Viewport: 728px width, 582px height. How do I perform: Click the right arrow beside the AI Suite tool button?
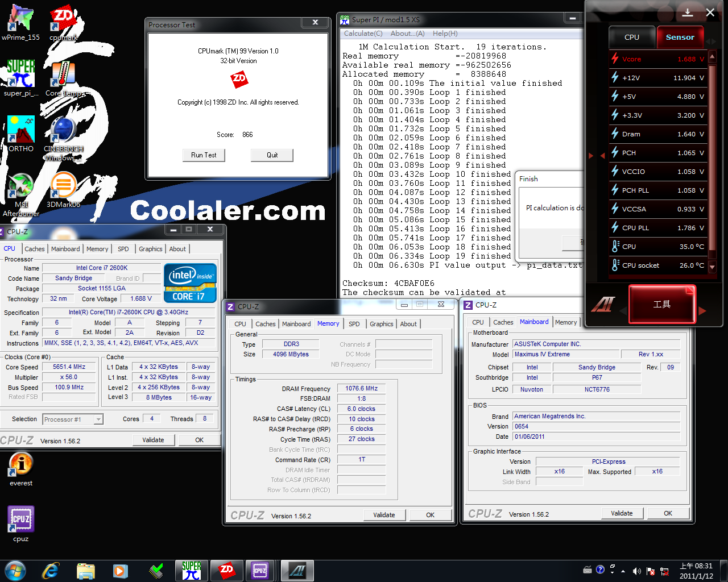[x=702, y=310]
